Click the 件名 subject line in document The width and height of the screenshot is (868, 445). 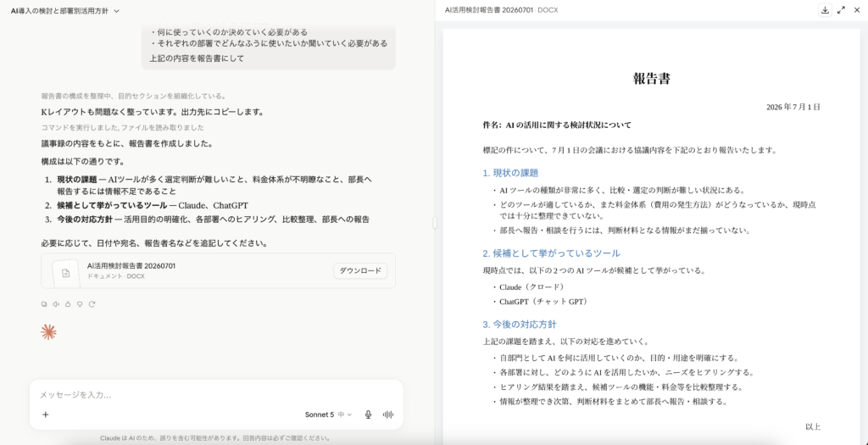[x=557, y=125]
